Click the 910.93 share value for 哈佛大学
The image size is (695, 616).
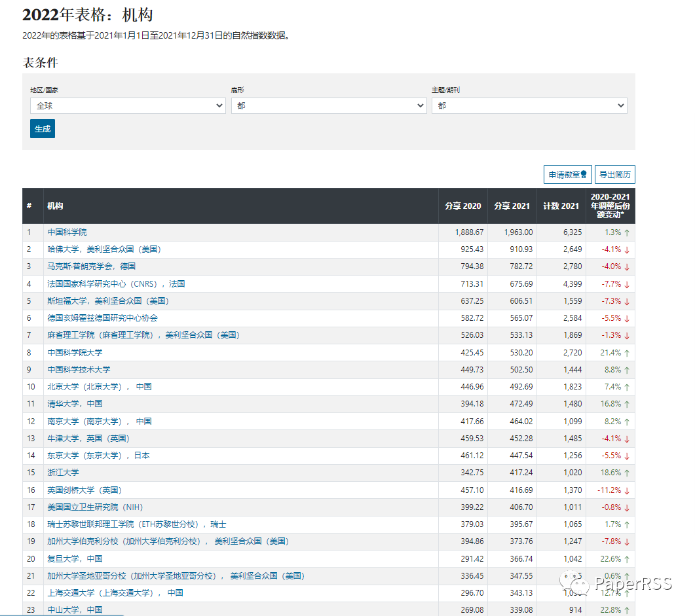point(521,249)
